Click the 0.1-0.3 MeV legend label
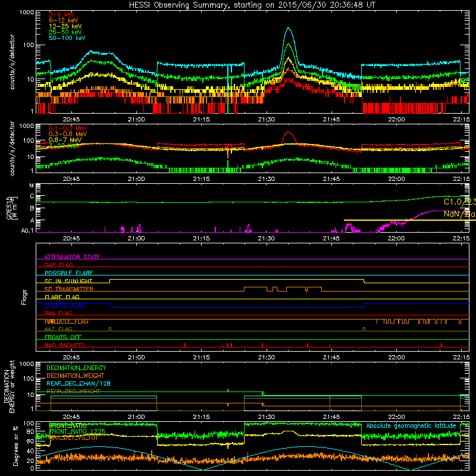The width and height of the screenshot is (476, 476). [x=68, y=128]
